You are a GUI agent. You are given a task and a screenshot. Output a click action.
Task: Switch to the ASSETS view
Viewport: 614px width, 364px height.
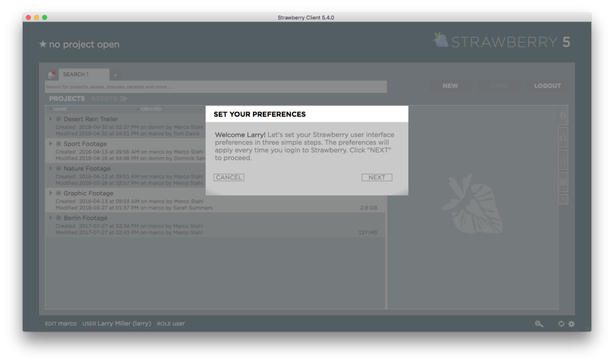pyautogui.click(x=104, y=99)
